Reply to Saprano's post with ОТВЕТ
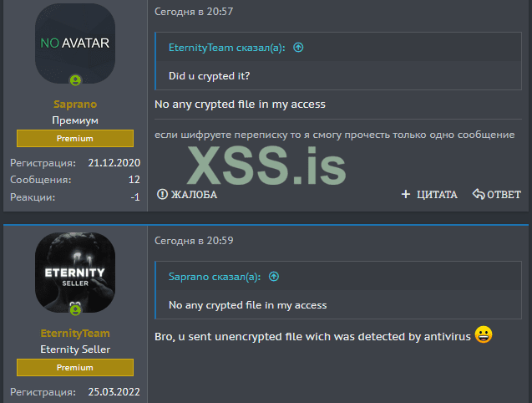Screen dimensions: 532x403 pyautogui.click(x=497, y=194)
